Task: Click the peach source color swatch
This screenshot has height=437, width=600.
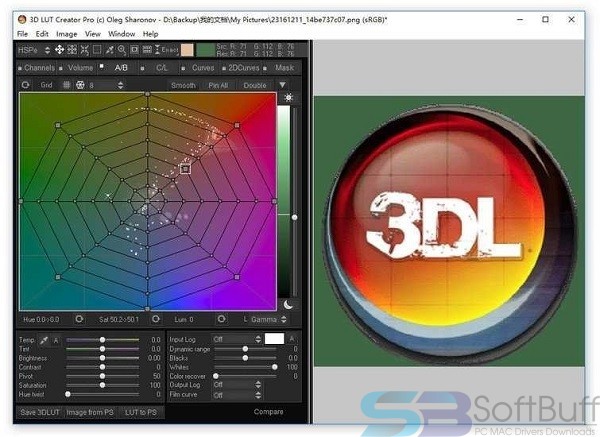Action: pyautogui.click(x=187, y=50)
